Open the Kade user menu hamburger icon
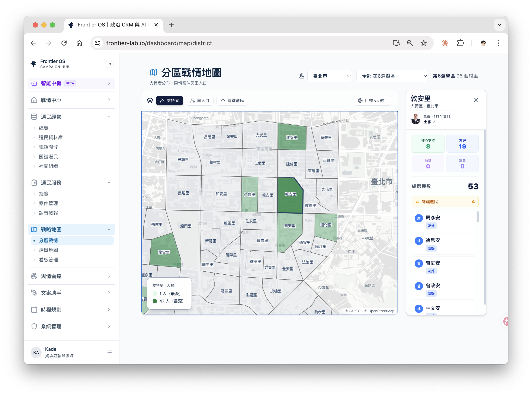The width and height of the screenshot is (532, 396). tap(109, 352)
